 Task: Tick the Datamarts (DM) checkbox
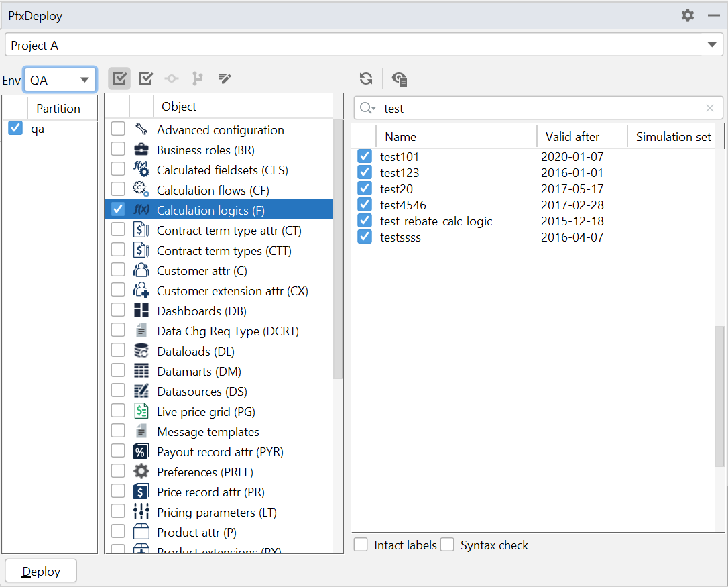coord(118,371)
